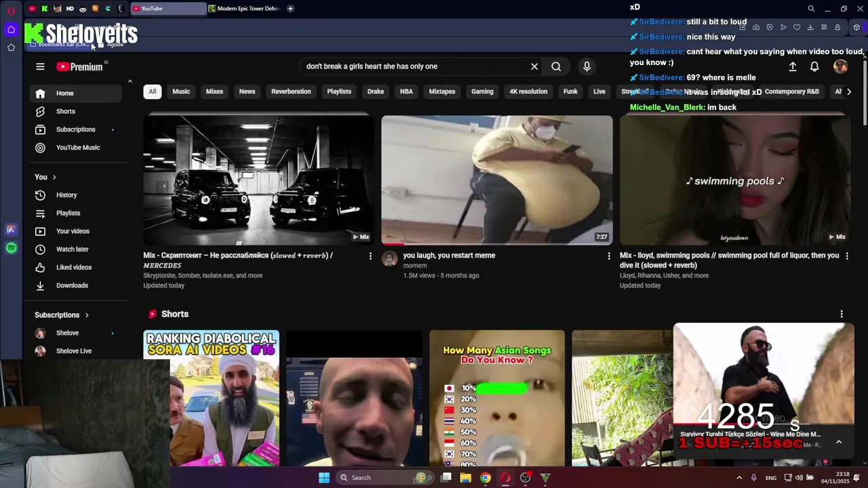
Task: Open options for you laugh meme video
Action: click(608, 256)
